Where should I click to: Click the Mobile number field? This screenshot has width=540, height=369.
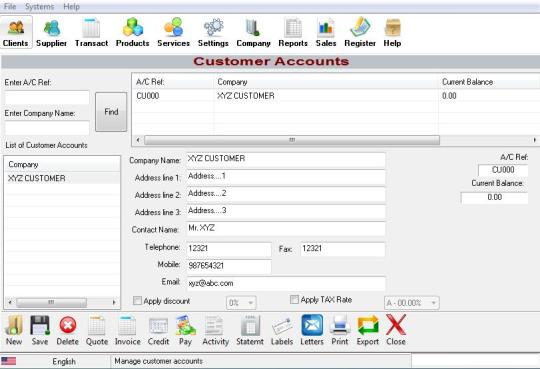229,266
